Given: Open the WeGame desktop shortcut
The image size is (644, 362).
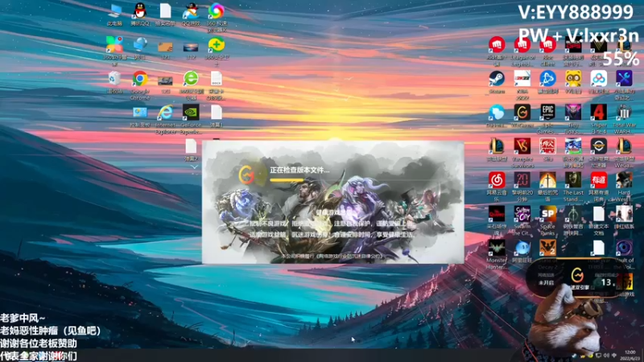Looking at the screenshot, I should pos(522,112).
